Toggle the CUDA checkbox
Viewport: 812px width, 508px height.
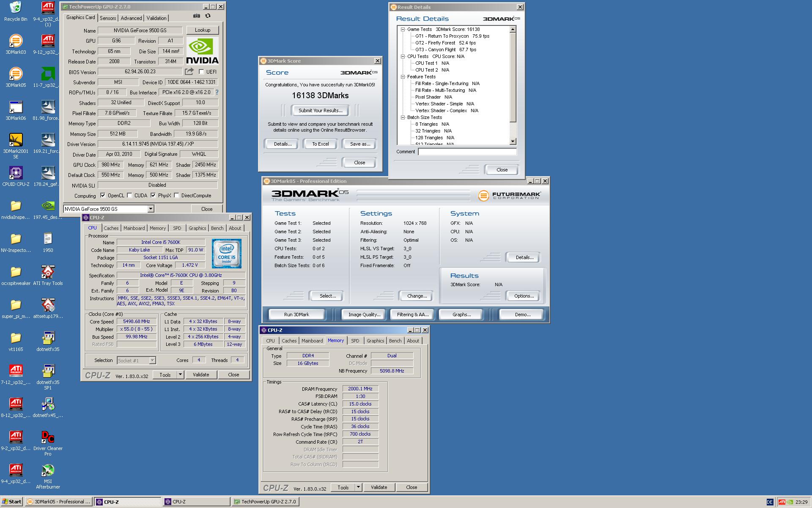pyautogui.click(x=129, y=196)
